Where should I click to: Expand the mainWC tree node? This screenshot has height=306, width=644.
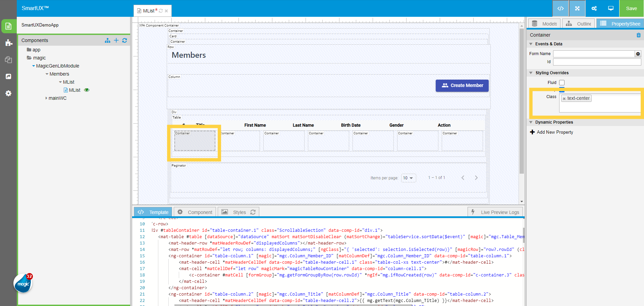click(46, 98)
